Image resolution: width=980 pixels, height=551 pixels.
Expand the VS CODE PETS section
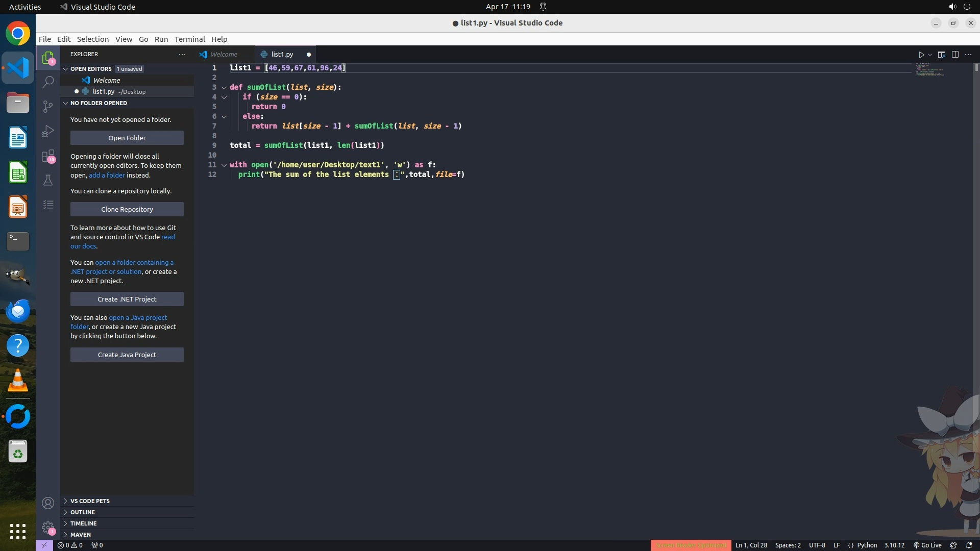(x=90, y=501)
